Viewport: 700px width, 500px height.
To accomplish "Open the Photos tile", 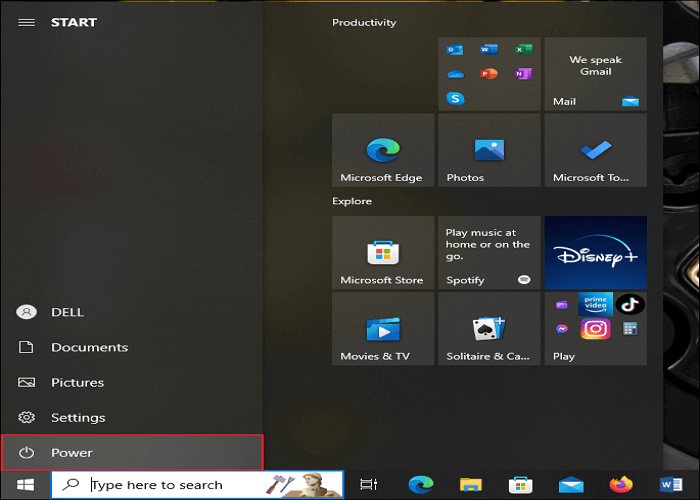I will pos(489,150).
